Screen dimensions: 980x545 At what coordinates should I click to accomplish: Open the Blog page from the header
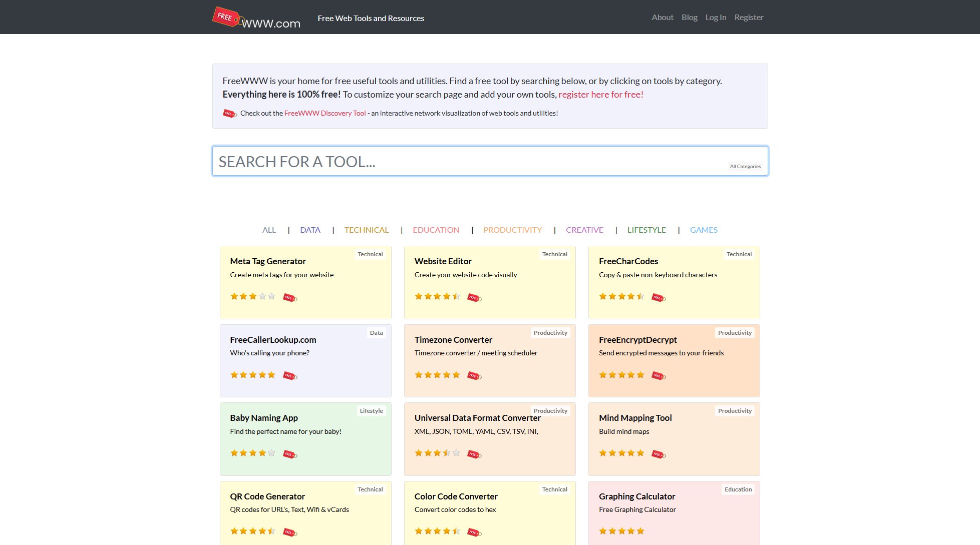click(689, 18)
